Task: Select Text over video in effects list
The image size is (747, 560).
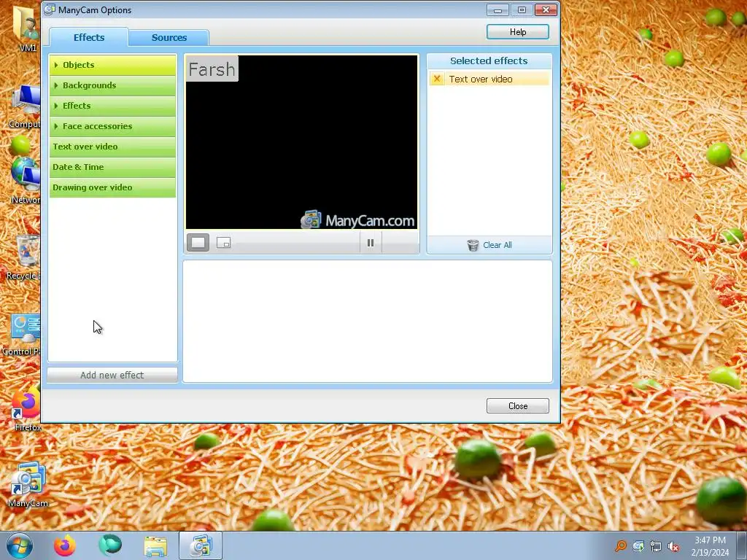Action: point(112,147)
